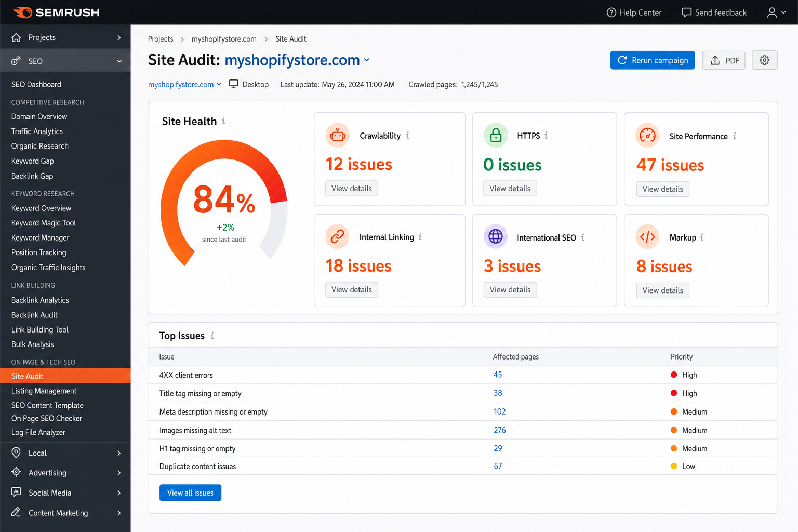The height and width of the screenshot is (532, 798).
Task: Open 276 pages for images missing alt text
Action: pos(500,430)
